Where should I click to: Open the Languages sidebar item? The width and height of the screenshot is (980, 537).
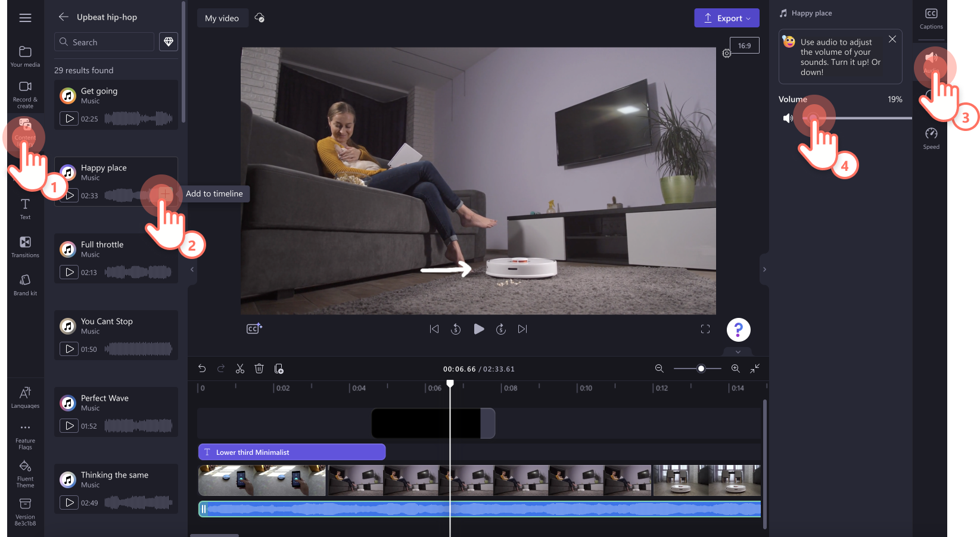[x=25, y=398]
